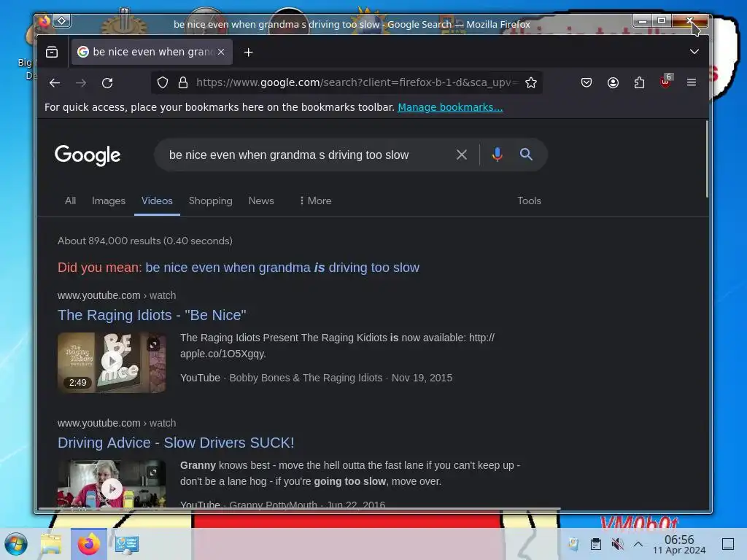The image size is (747, 560).
Task: Click the taskbar clock 06:56
Action: (679, 544)
